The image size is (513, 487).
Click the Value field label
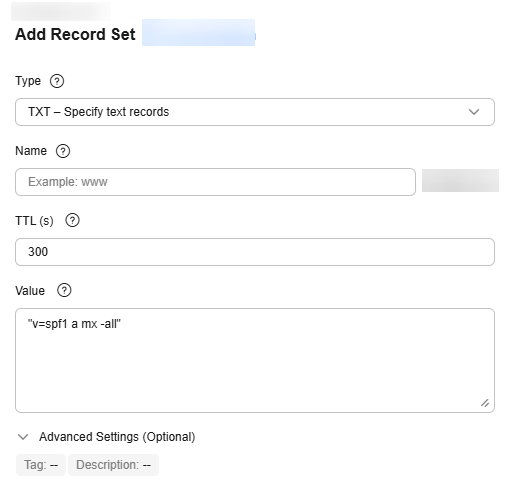(30, 291)
